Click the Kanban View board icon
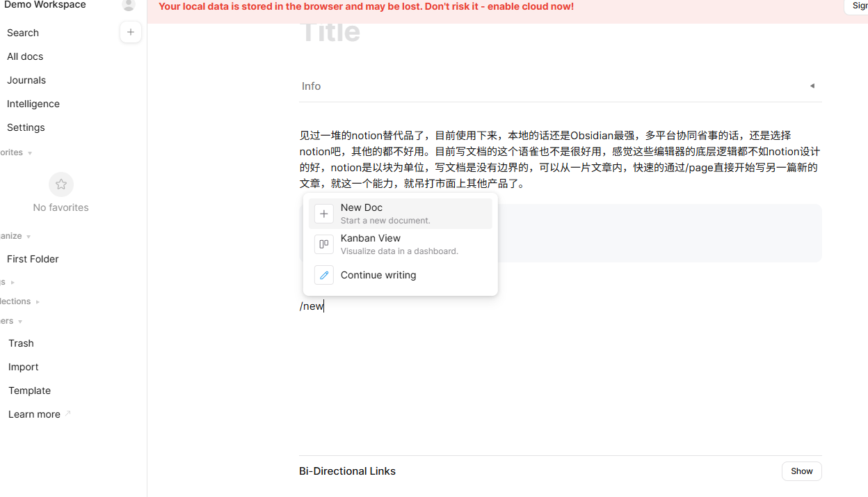Image resolution: width=868 pixels, height=497 pixels. click(324, 244)
